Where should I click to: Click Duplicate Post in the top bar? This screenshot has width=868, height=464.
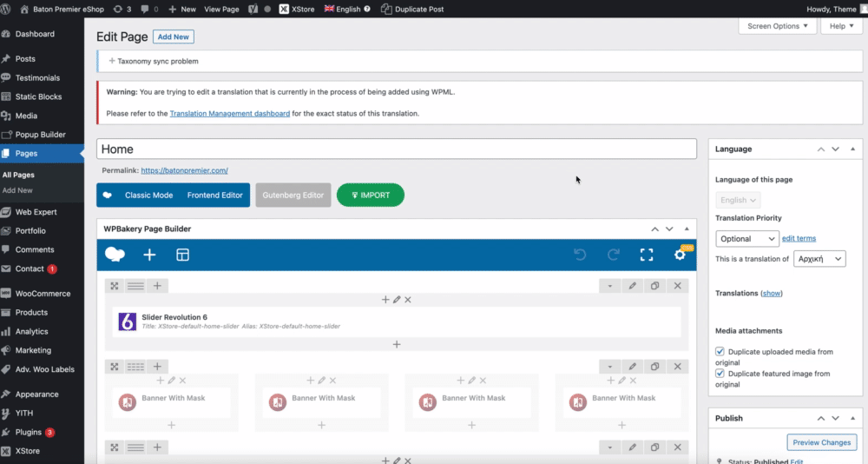[x=411, y=9]
